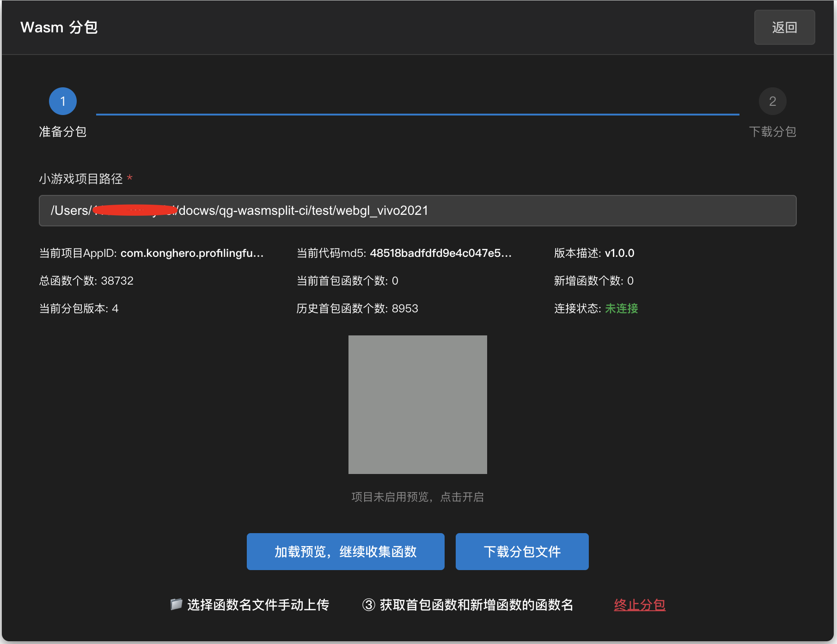The image size is (837, 644).
Task: Click the blue step progress line
Action: click(417, 114)
